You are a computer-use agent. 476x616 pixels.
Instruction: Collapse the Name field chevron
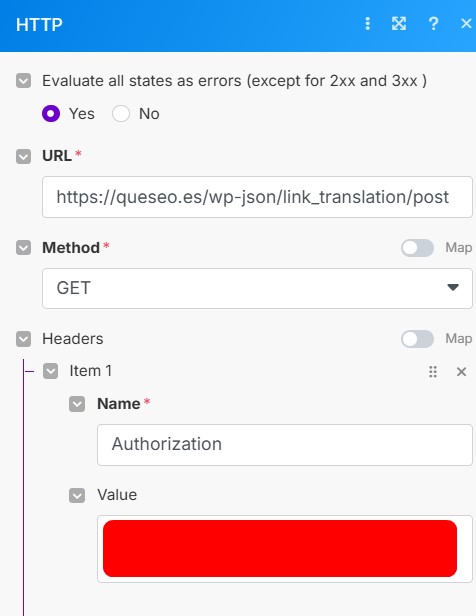(x=77, y=404)
